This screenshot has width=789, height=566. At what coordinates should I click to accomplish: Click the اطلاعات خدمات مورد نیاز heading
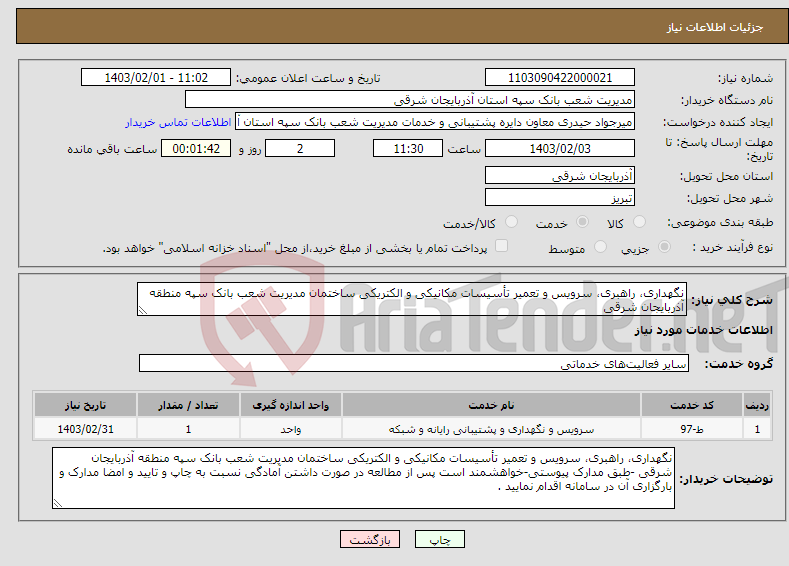(703, 330)
